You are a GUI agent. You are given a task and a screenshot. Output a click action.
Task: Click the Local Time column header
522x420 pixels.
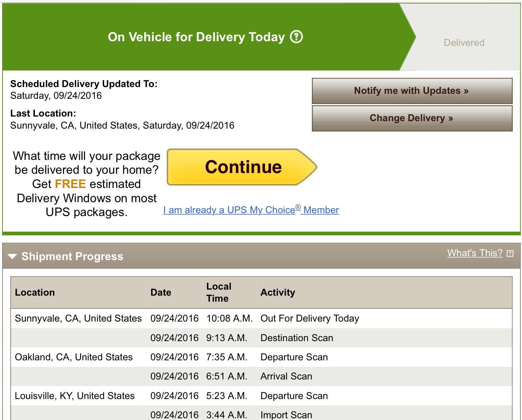pyautogui.click(x=219, y=292)
